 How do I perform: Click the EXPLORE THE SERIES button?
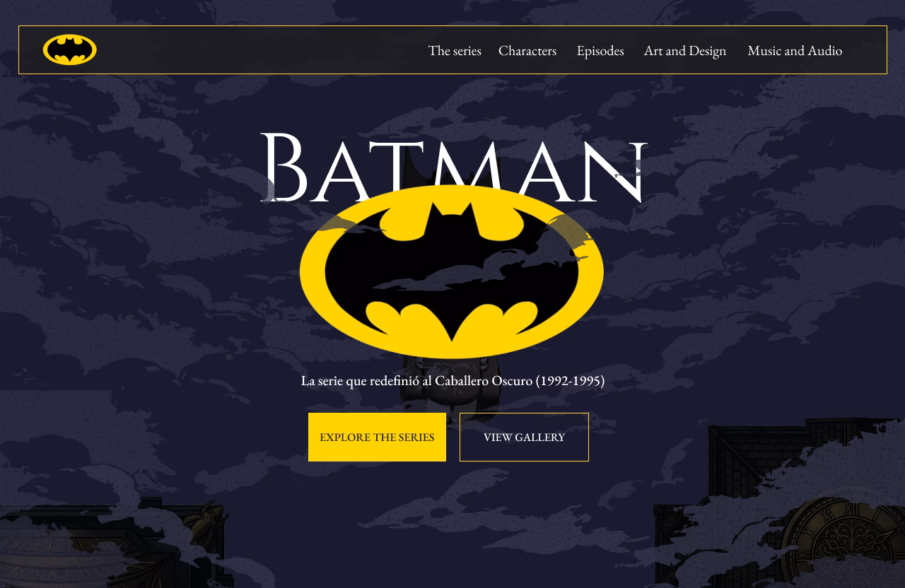coord(377,437)
